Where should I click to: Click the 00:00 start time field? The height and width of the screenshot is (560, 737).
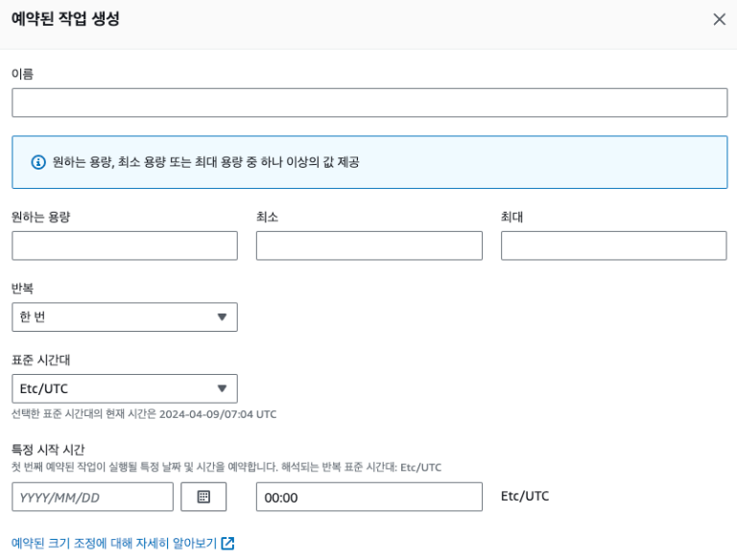tap(368, 497)
